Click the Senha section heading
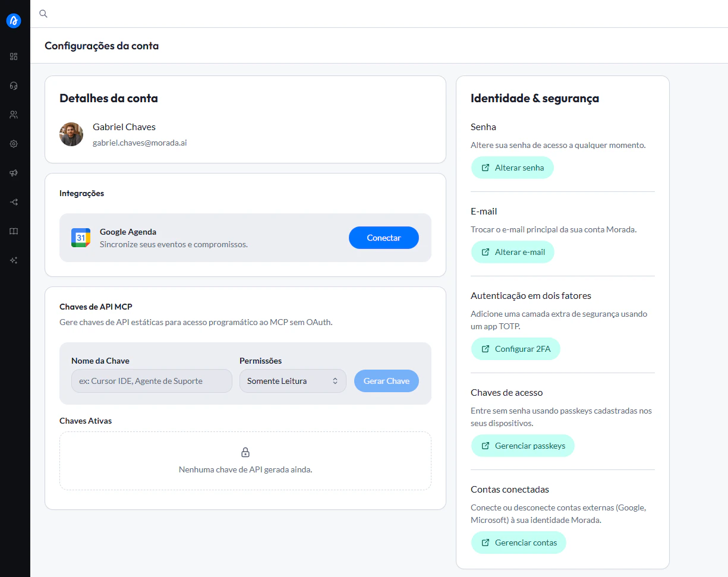 pyautogui.click(x=483, y=127)
